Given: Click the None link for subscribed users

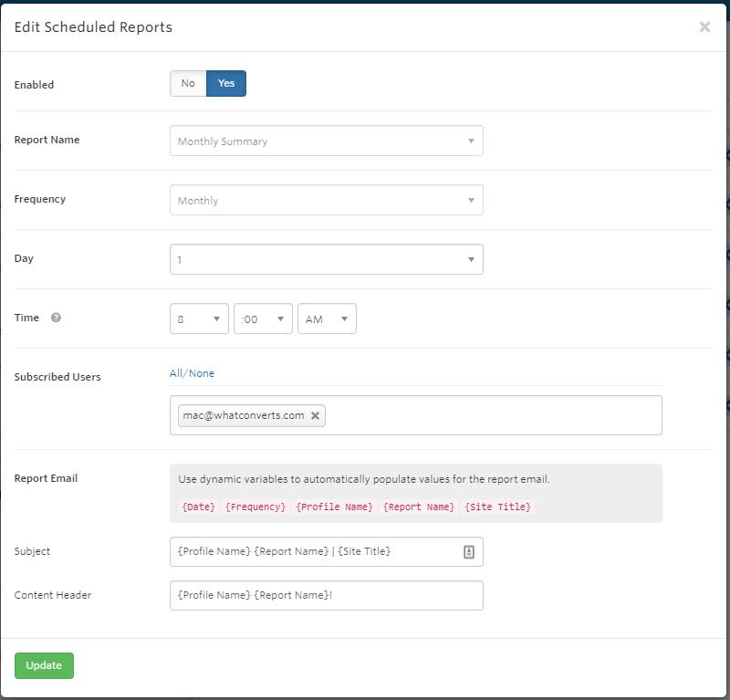Looking at the screenshot, I should (202, 373).
